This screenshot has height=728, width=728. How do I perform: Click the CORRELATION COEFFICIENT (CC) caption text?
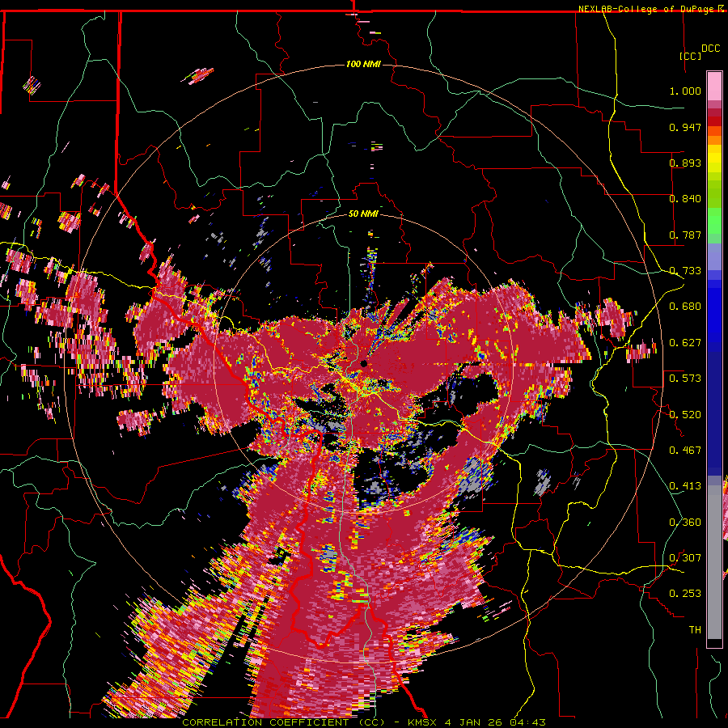283,722
